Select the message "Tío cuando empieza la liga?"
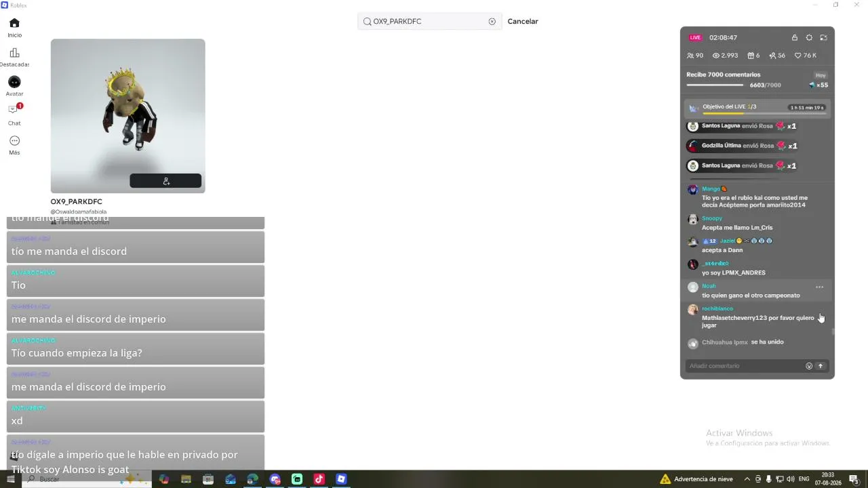 tap(136, 348)
